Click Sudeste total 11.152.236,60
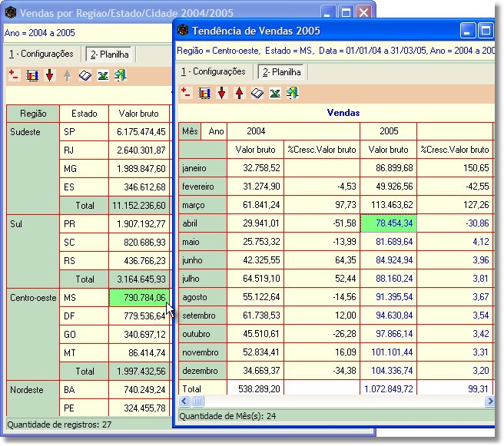 point(139,206)
